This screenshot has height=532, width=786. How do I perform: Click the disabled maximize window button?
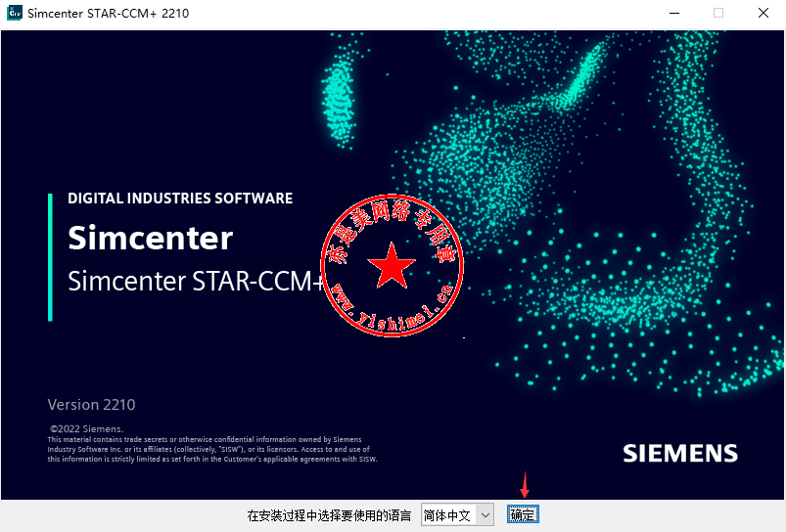coord(718,13)
